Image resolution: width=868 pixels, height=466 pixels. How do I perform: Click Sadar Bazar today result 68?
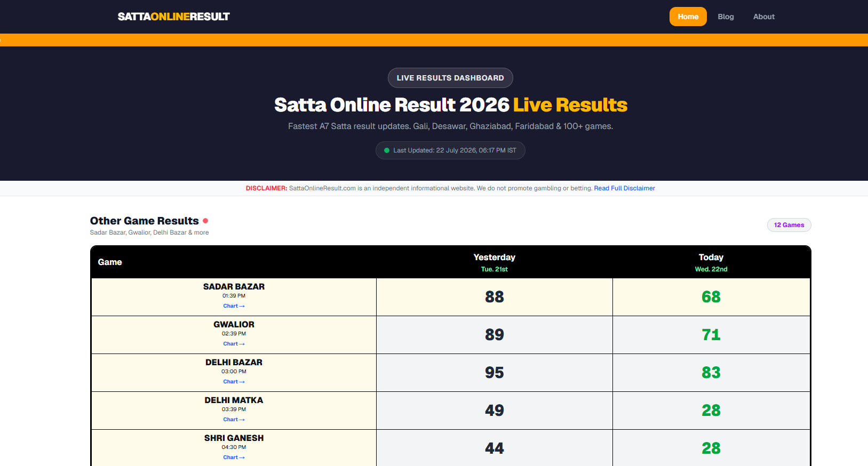point(711,297)
